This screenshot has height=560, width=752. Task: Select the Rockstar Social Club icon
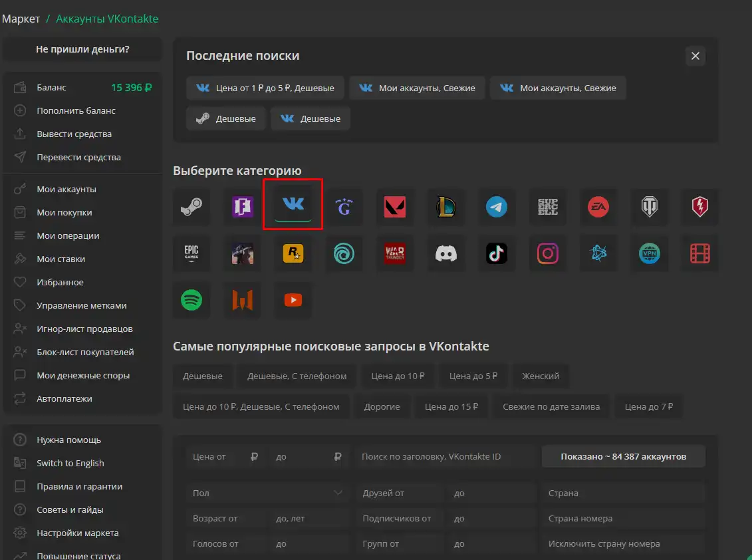coord(293,253)
